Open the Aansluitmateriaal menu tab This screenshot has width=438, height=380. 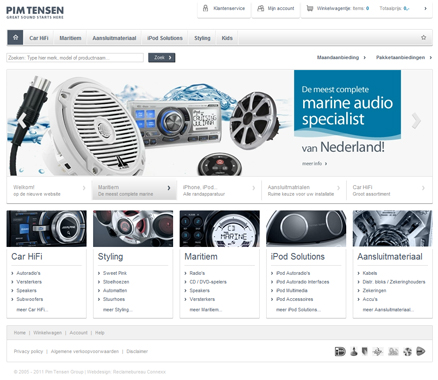114,38
